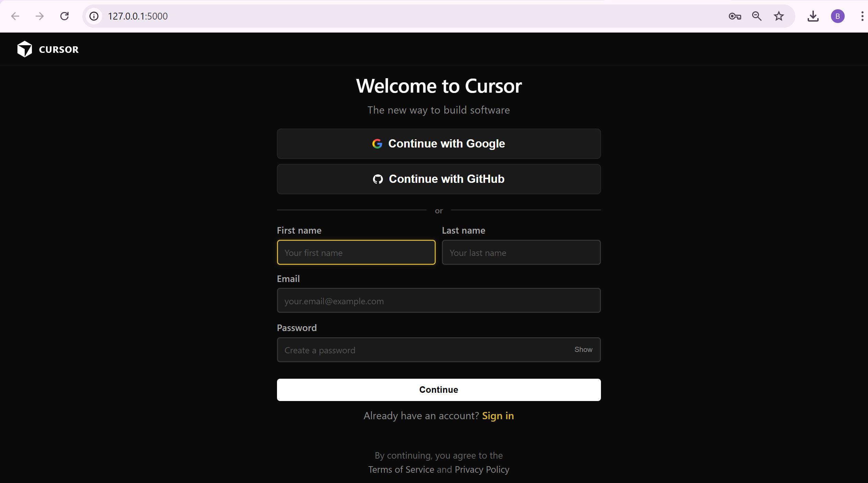Click the Google logo icon
The width and height of the screenshot is (868, 483).
click(377, 144)
